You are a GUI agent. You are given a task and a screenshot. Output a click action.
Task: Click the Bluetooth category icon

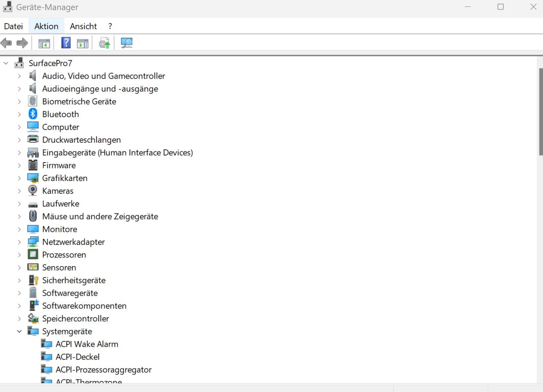[33, 114]
